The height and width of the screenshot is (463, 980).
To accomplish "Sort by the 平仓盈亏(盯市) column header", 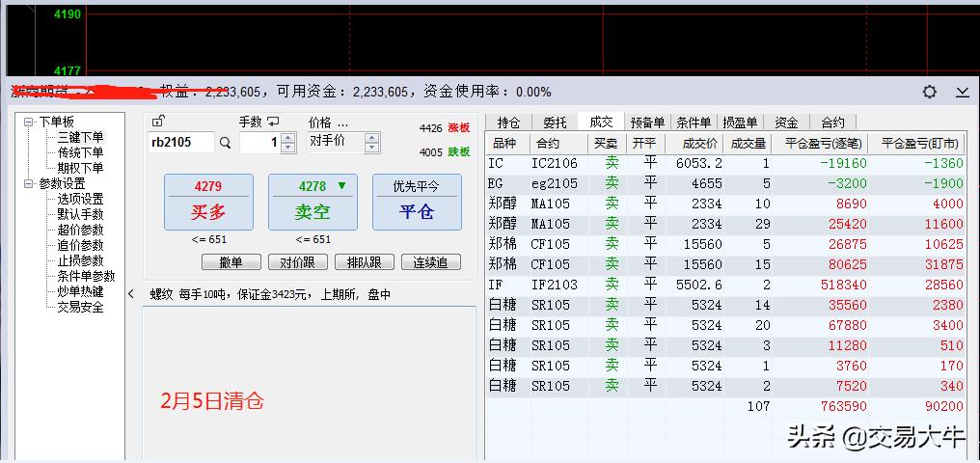I will 917,143.
